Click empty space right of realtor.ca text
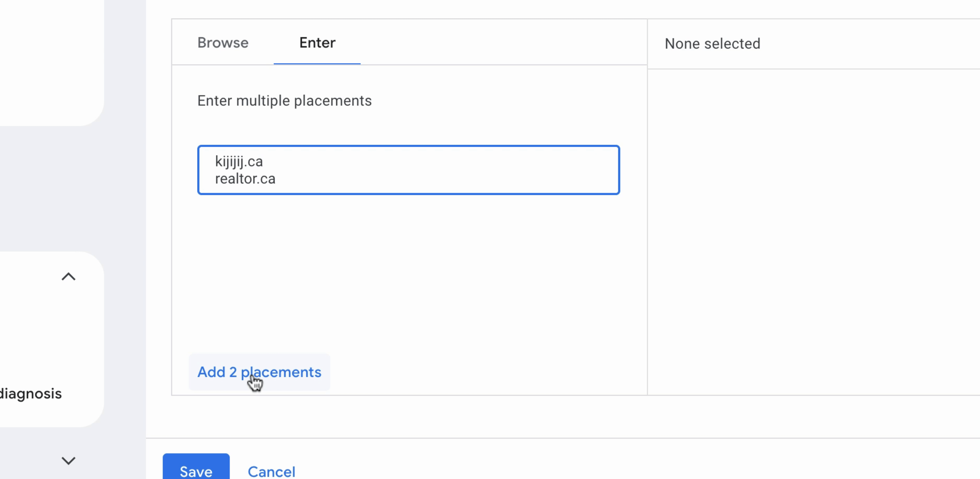Image resolution: width=980 pixels, height=479 pixels. tap(445, 179)
